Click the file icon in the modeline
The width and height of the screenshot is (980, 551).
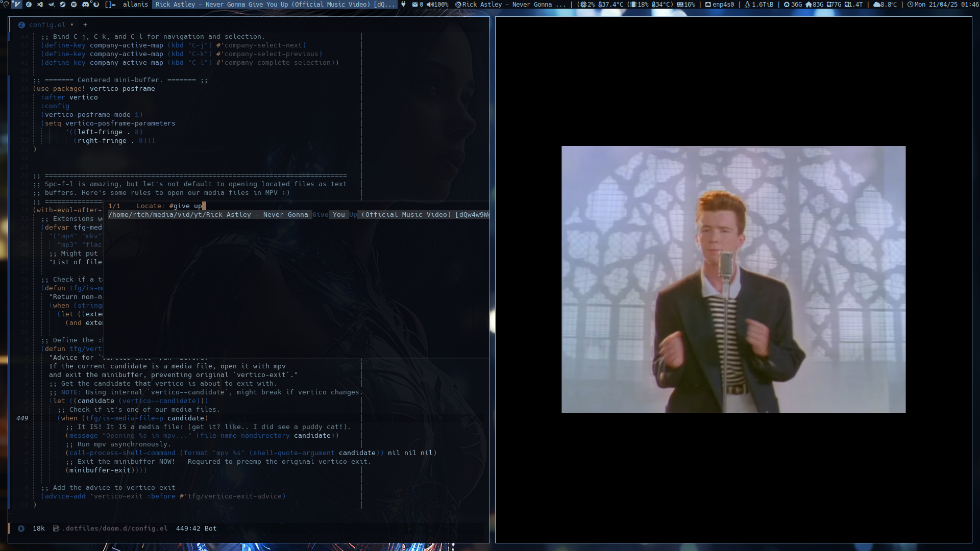[56, 529]
